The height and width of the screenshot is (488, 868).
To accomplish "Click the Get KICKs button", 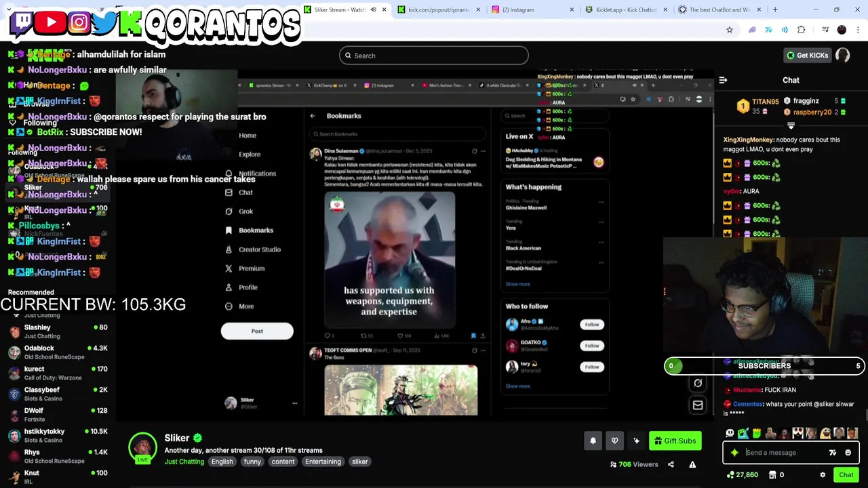I will (x=806, y=56).
